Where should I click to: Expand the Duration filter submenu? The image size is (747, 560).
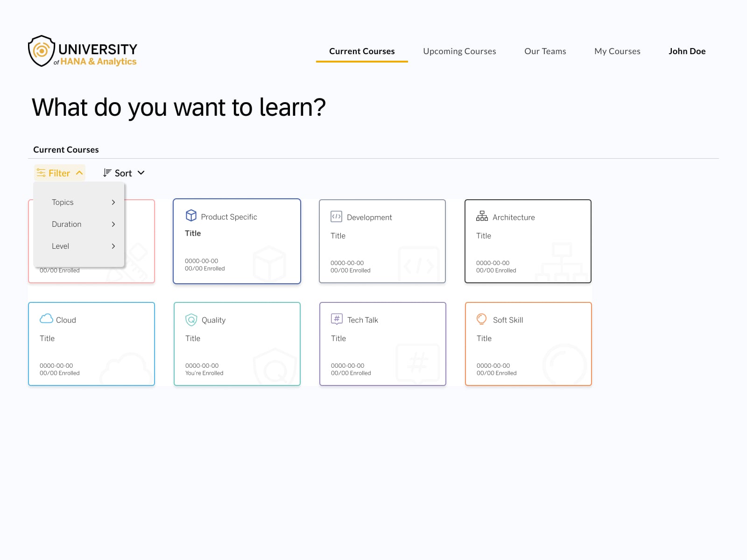tap(83, 224)
